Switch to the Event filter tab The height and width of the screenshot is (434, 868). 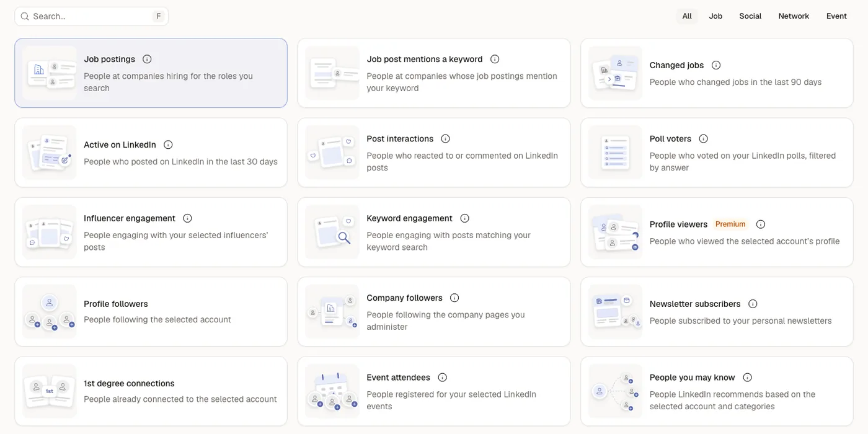[836, 16]
